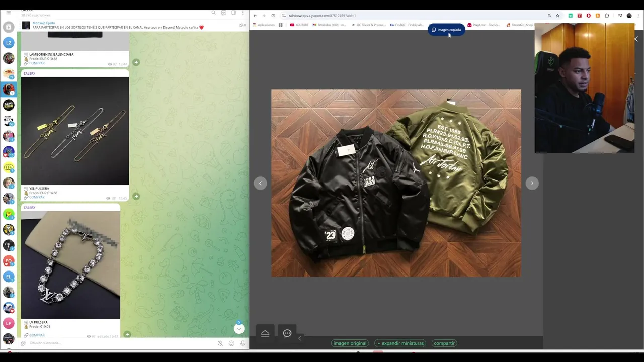
Task: Open Telegram hamburger menu
Action: coord(9,12)
